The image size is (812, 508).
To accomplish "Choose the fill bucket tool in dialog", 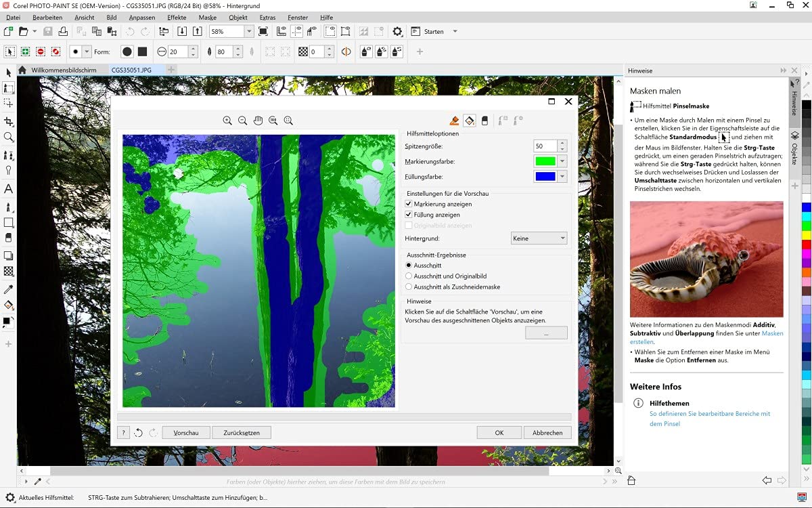I will point(469,121).
